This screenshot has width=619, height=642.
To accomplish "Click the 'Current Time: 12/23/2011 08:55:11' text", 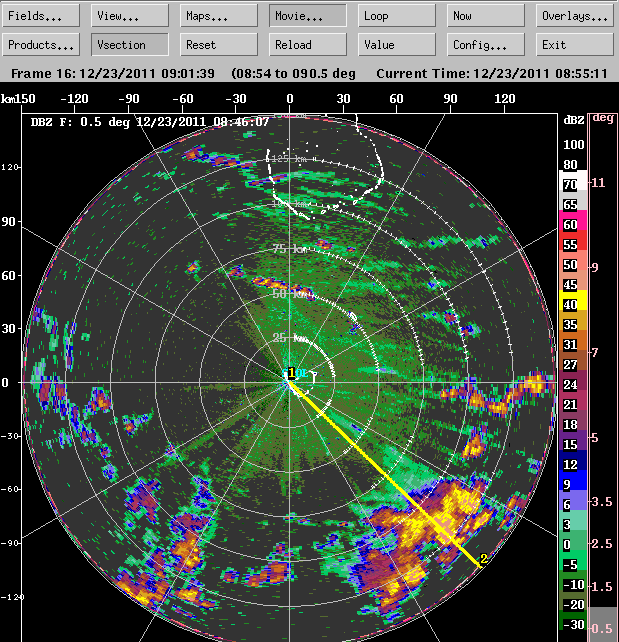I will pyautogui.click(x=492, y=74).
